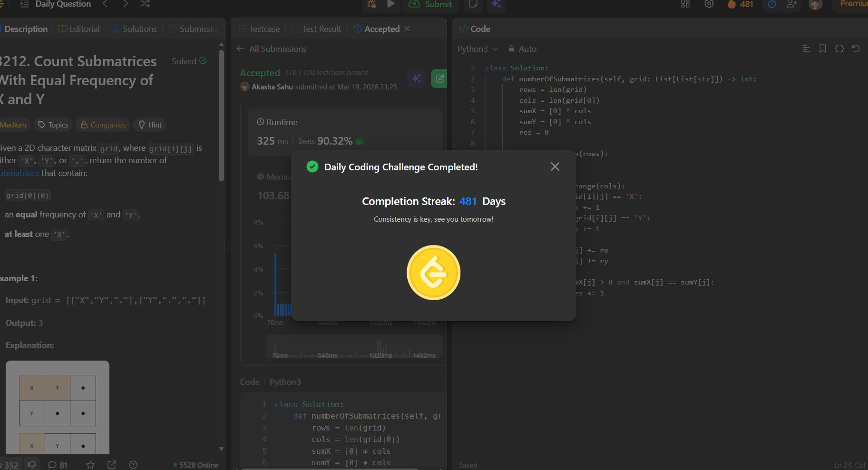Open the Python3 language dropdown

coord(477,49)
